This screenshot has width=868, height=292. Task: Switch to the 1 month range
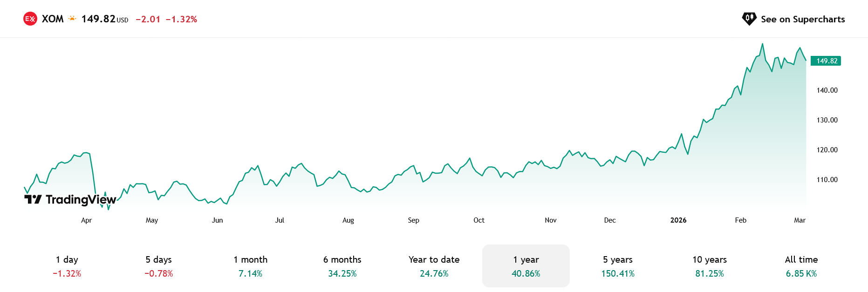click(250, 266)
